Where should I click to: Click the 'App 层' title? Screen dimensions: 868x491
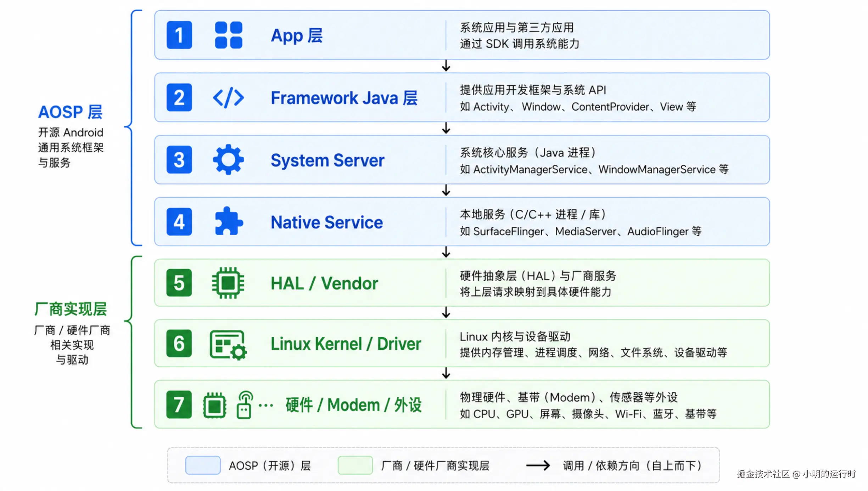[x=297, y=36]
